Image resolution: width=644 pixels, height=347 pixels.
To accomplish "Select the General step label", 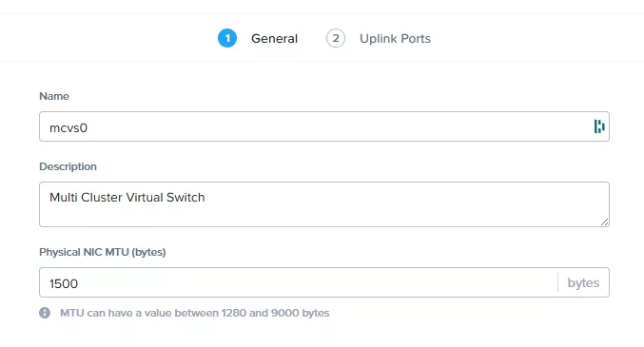I will 274,39.
